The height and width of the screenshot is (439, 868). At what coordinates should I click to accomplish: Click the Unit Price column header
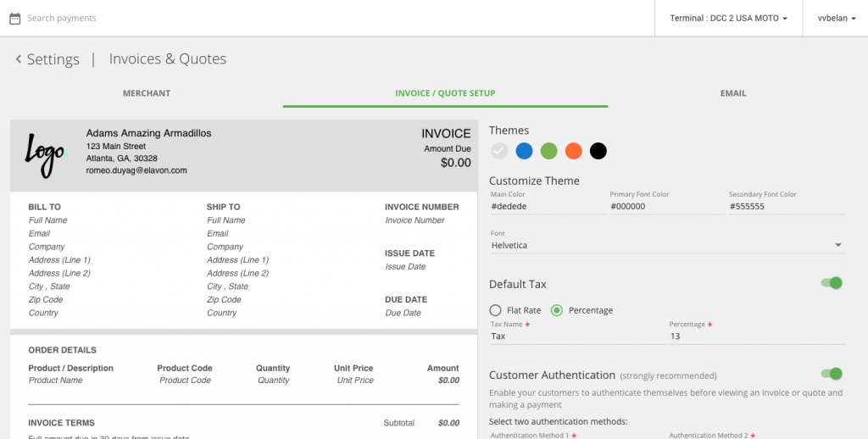[x=353, y=368]
